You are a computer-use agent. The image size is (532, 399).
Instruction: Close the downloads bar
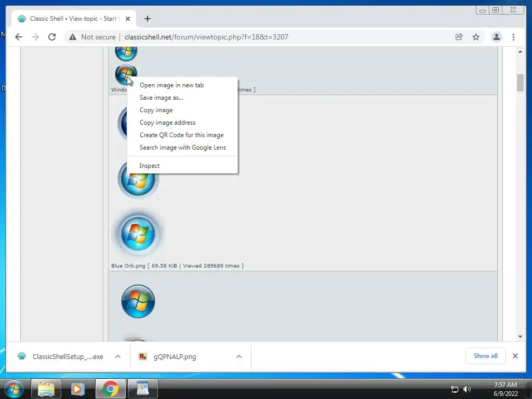tap(515, 356)
